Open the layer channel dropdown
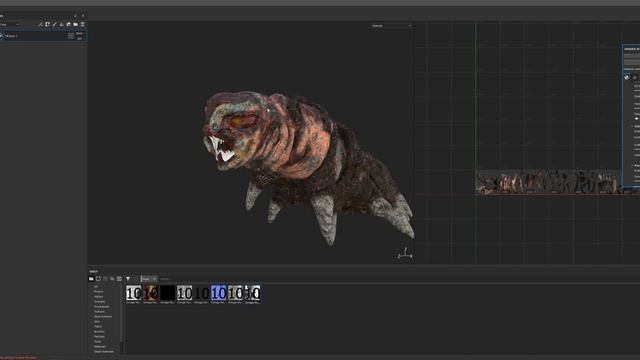 coord(10,24)
